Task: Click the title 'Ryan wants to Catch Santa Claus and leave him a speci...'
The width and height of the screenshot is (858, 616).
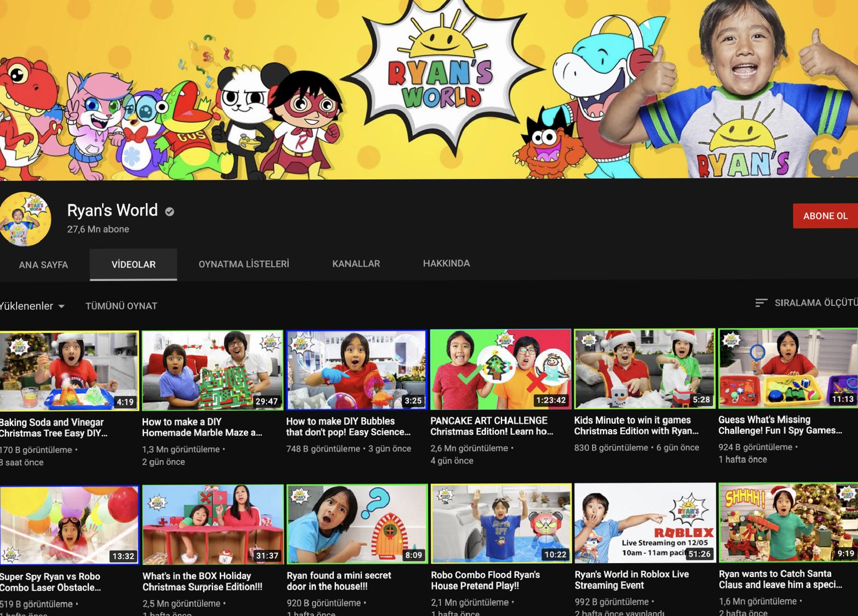Action: click(x=780, y=579)
